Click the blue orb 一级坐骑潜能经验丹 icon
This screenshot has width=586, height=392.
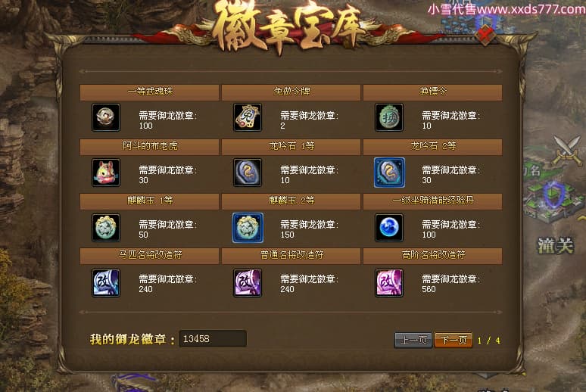point(389,227)
